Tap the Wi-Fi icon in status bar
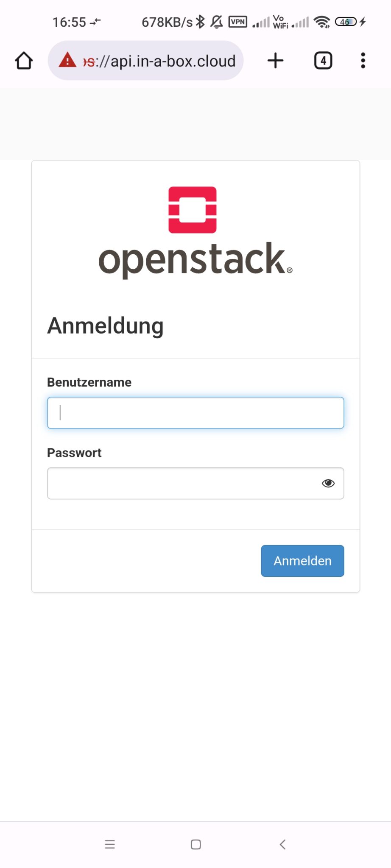 322,22
